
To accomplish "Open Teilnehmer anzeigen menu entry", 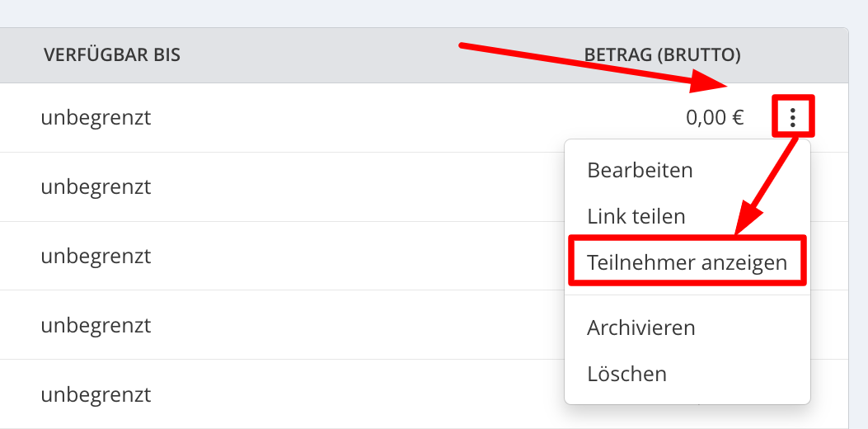I will [x=687, y=262].
